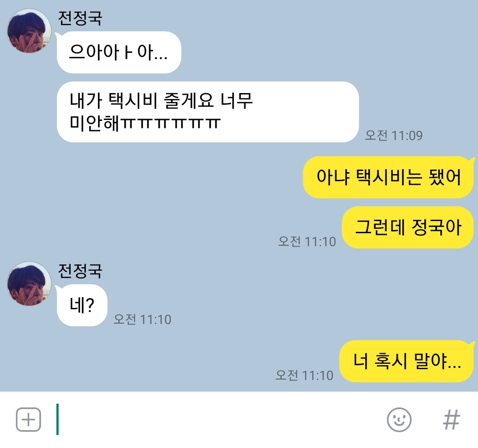Select the 으아아ㅏ아... message bubble
Screen dimensions: 478x448
coord(119,52)
